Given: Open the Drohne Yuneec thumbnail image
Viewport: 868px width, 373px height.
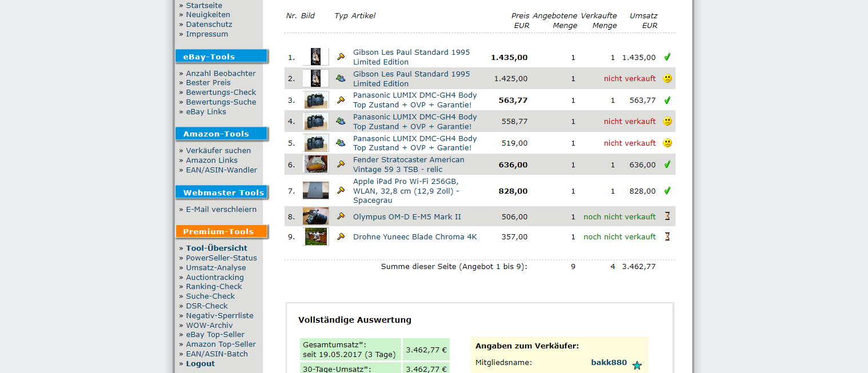Looking at the screenshot, I should (316, 236).
